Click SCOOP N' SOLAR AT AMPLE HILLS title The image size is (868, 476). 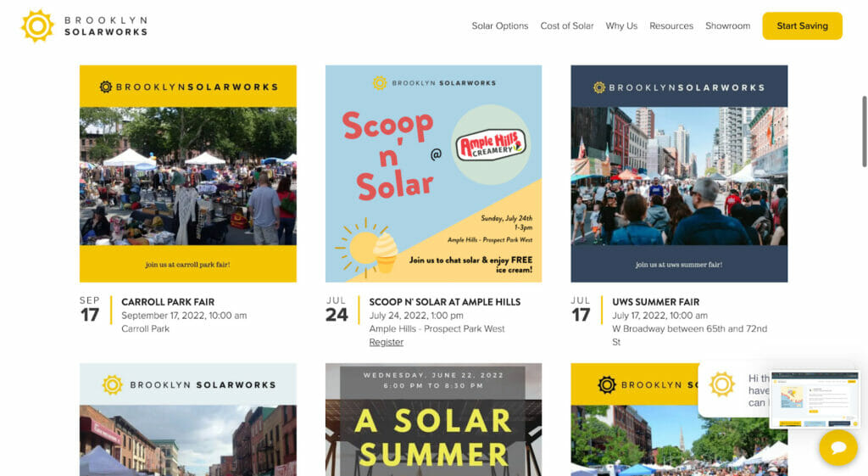[444, 302]
